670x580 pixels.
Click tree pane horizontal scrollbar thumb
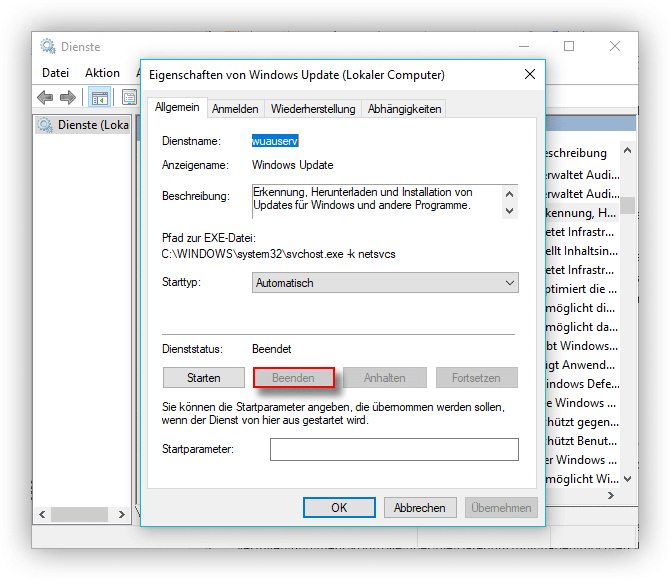coord(79,514)
